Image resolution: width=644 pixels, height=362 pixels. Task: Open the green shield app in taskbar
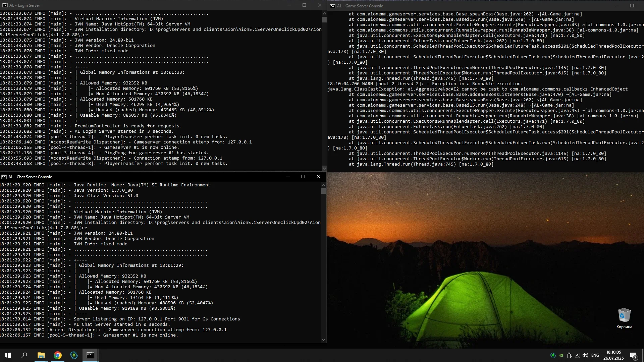[x=74, y=355]
